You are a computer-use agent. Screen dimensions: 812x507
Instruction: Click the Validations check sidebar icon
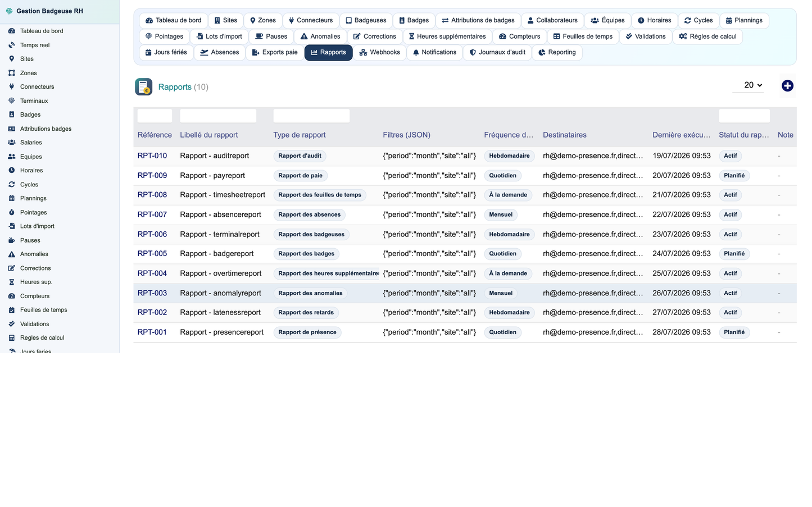pyautogui.click(x=11, y=324)
